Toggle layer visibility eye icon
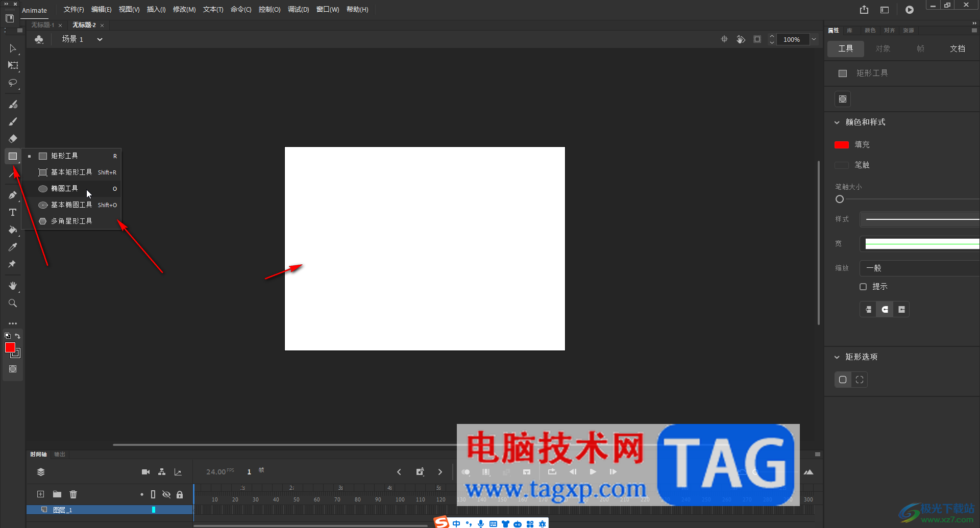The height and width of the screenshot is (528, 980). pyautogui.click(x=166, y=494)
